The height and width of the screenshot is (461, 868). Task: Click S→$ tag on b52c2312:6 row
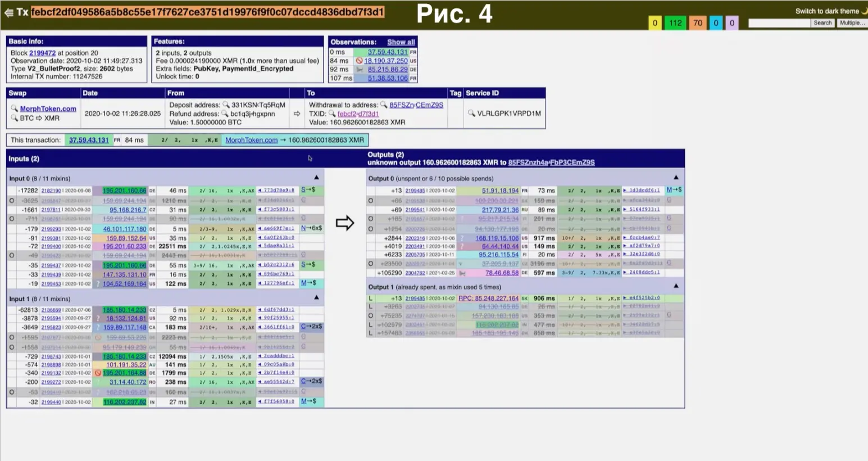tap(308, 264)
